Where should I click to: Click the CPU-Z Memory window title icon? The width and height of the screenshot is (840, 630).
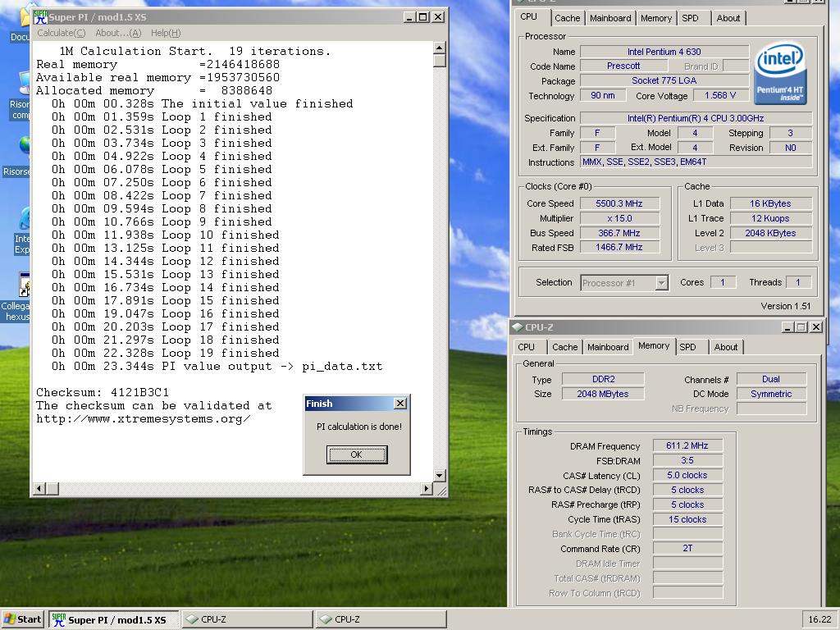tap(518, 326)
